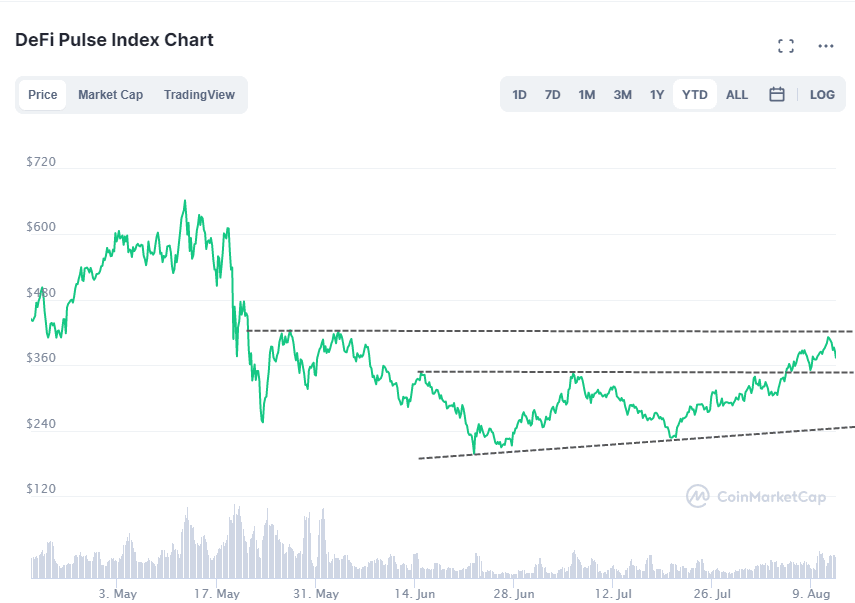The width and height of the screenshot is (855, 603).
Task: Enter fullscreen chart mode
Action: click(786, 45)
